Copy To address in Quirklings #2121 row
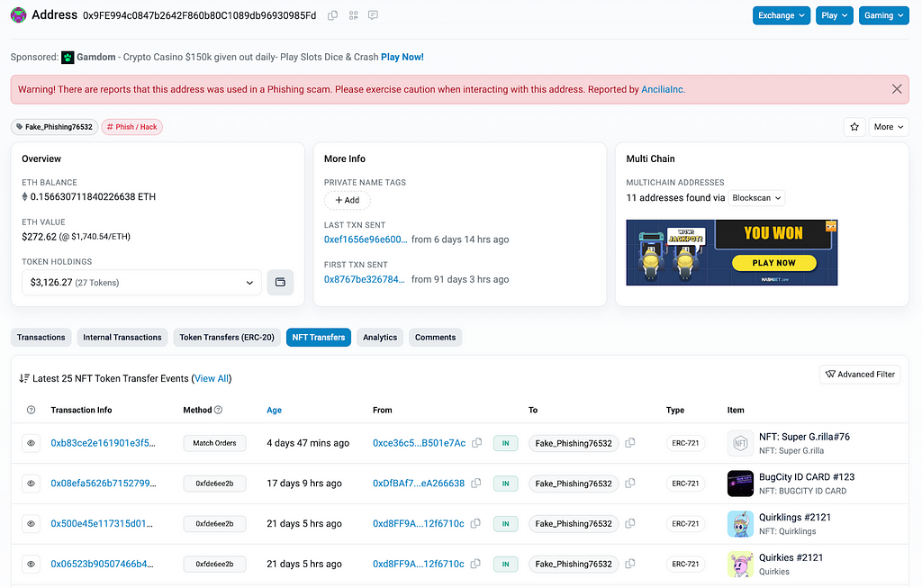Image resolution: width=922 pixels, height=588 pixels. click(x=629, y=523)
